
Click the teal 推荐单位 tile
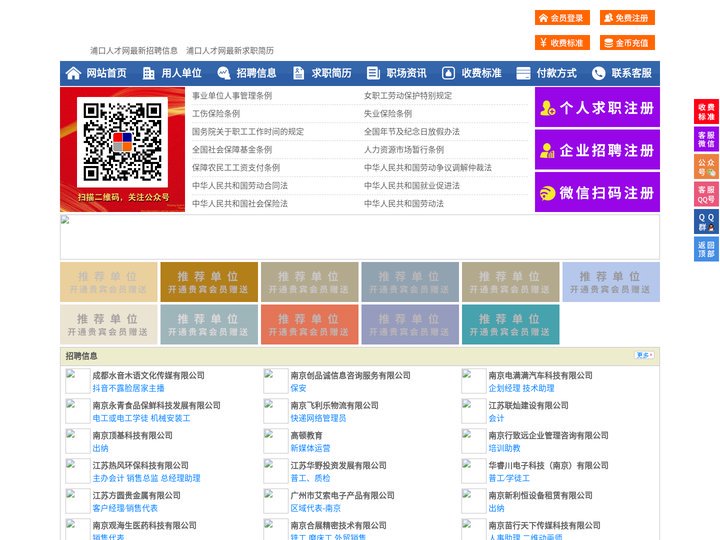(511, 324)
